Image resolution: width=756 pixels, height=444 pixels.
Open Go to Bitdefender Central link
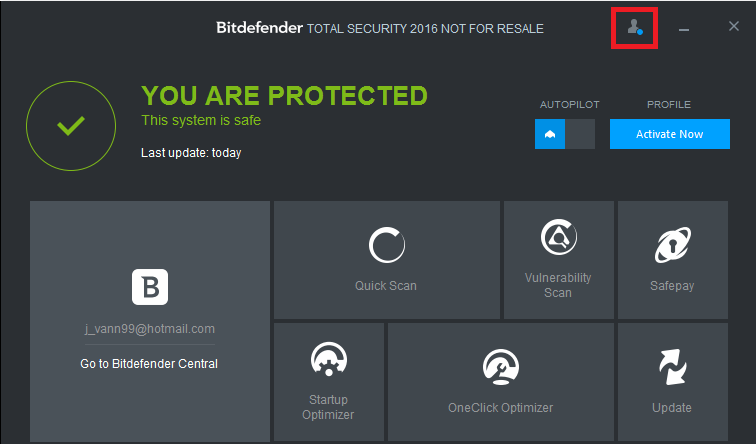[x=149, y=364]
